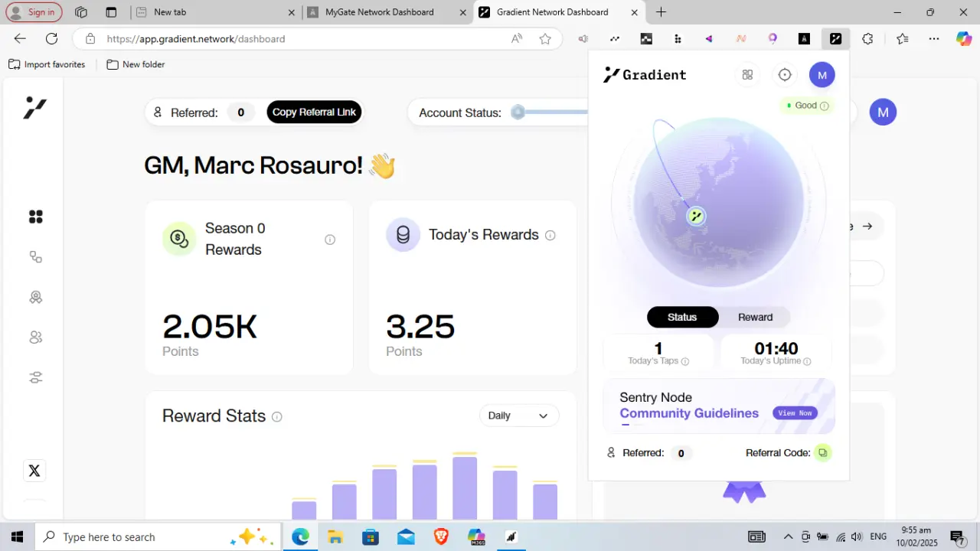
Task: Open a new browser tab
Action: pyautogui.click(x=661, y=12)
